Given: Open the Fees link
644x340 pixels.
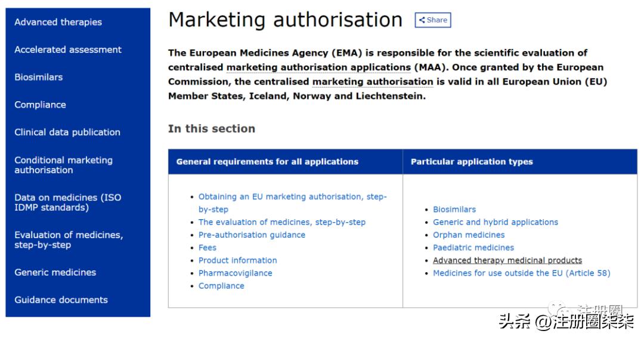Looking at the screenshot, I should pos(208,248).
